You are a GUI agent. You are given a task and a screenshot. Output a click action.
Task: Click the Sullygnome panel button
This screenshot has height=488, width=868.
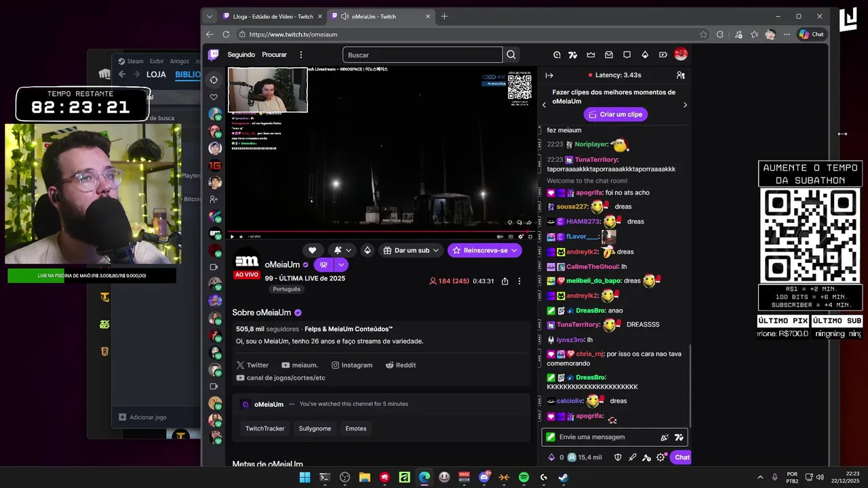(315, 428)
